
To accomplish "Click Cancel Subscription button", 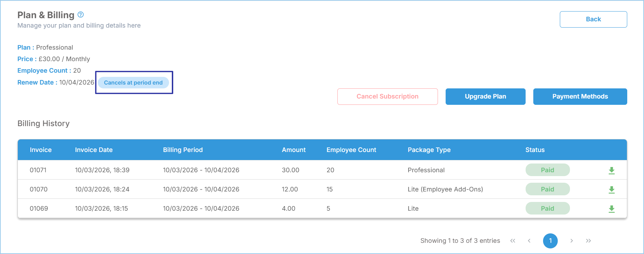I will (387, 96).
